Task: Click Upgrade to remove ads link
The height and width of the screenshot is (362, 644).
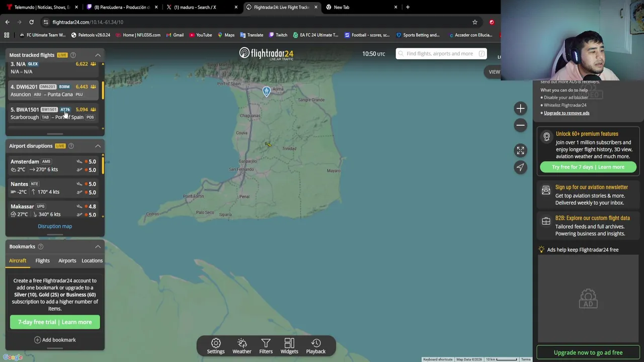Action: [x=567, y=113]
